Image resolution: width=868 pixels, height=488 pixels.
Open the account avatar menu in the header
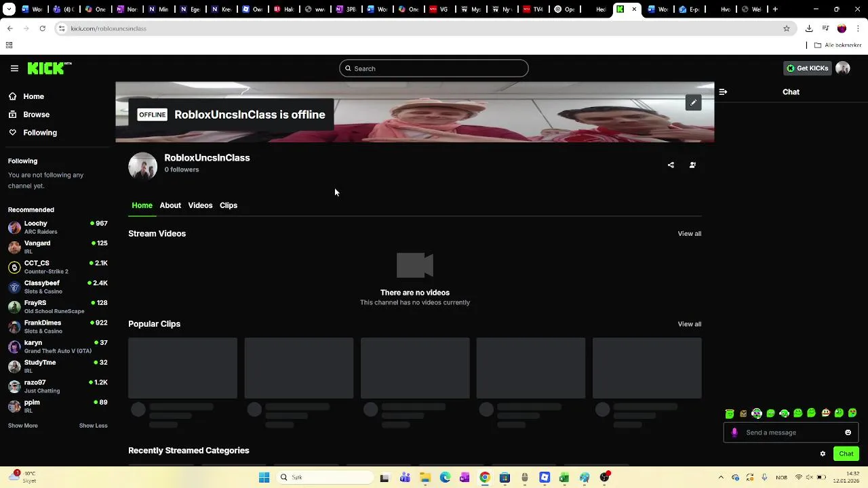pos(843,68)
